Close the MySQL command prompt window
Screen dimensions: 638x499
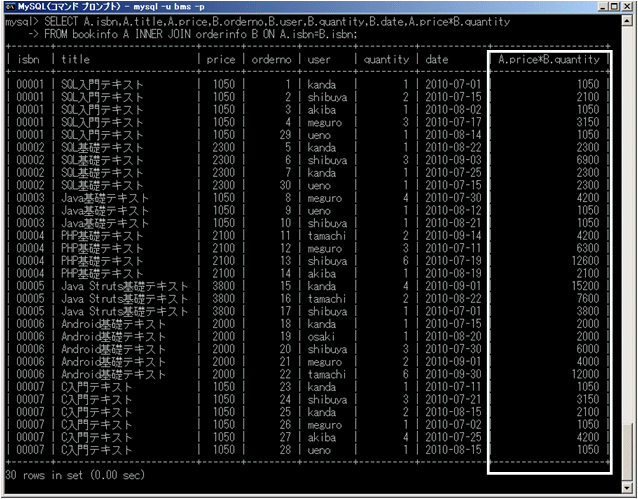coord(627,7)
